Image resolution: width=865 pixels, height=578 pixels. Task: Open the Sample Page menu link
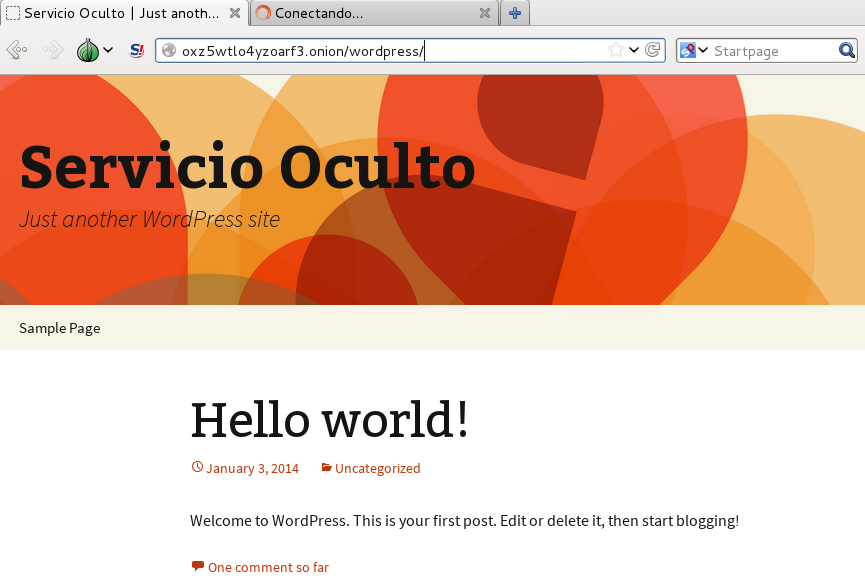click(x=60, y=328)
